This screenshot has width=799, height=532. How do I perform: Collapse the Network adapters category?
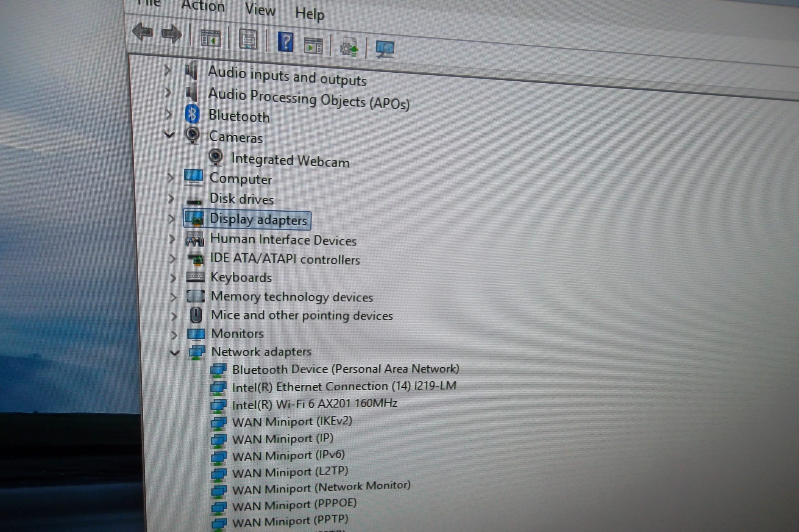tap(174, 353)
